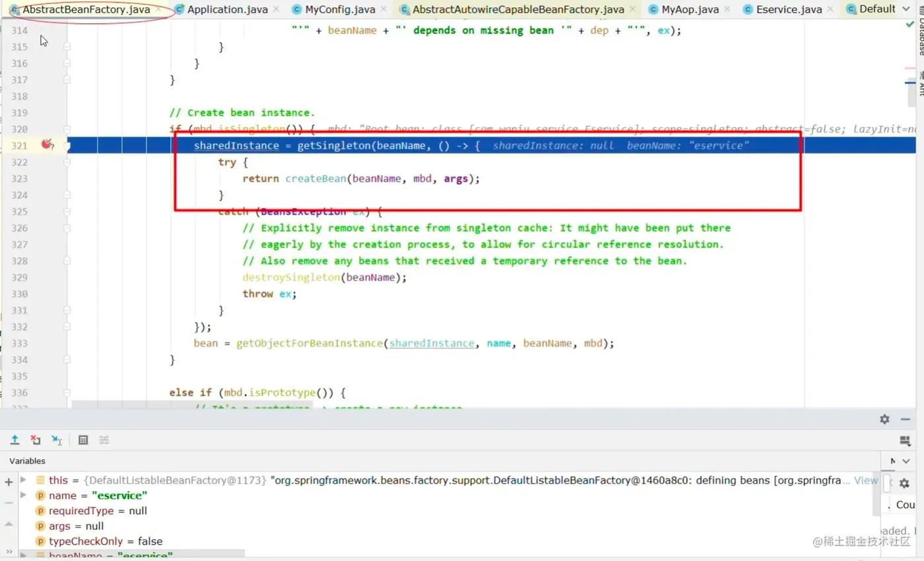The image size is (924, 561).
Task: Click the Step Out debugger icon
Action: coord(15,440)
